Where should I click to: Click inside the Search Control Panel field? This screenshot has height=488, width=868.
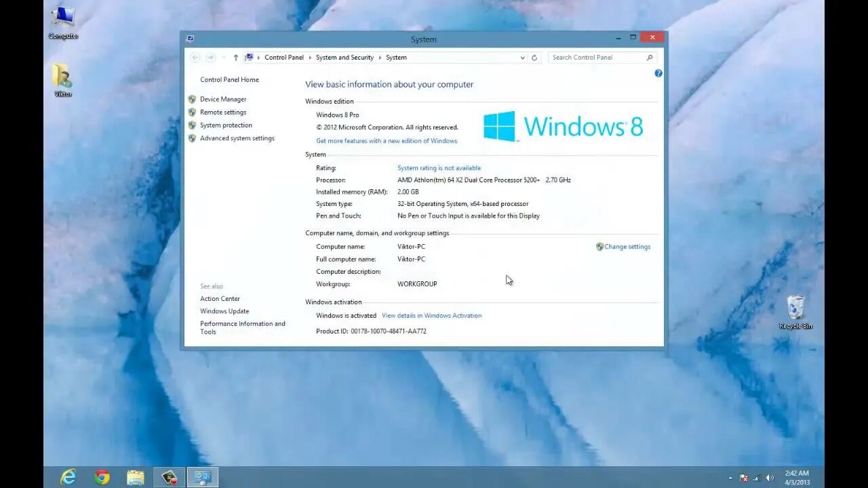point(597,58)
